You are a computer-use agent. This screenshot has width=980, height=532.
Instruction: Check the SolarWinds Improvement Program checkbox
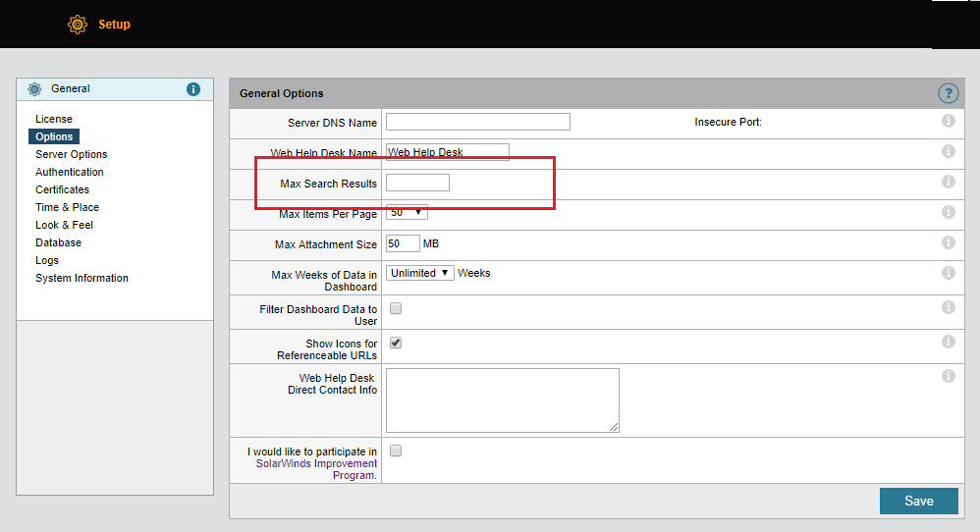pos(396,451)
